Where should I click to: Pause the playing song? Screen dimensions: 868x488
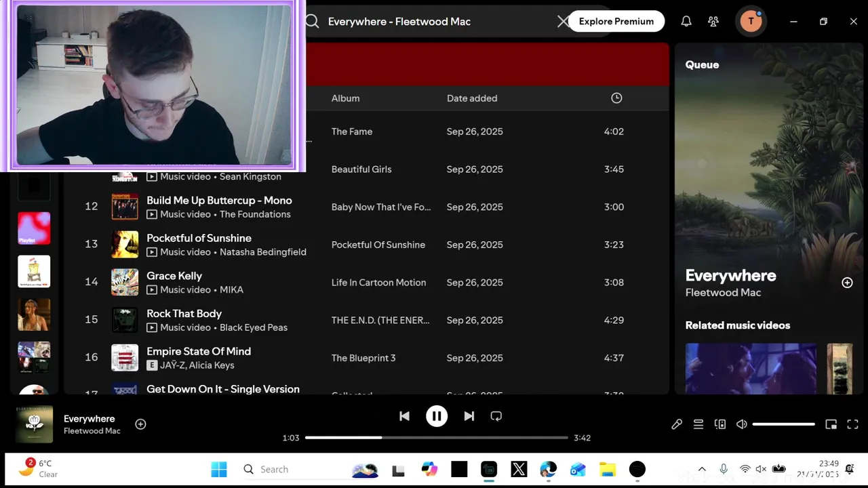coord(437,416)
